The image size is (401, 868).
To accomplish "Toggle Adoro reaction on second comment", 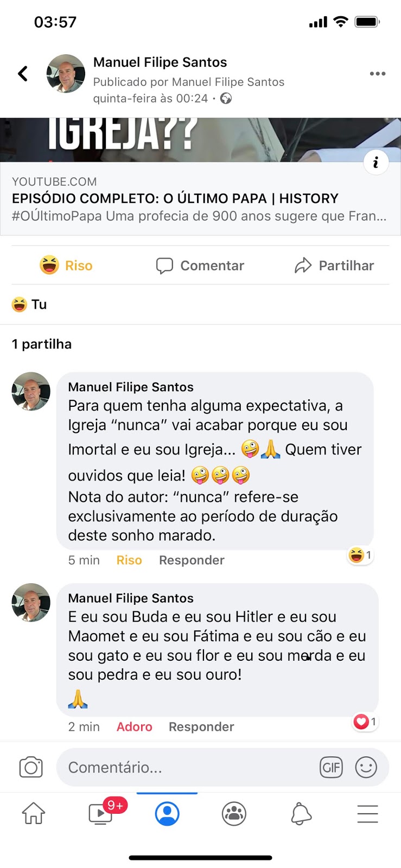I will point(134,727).
